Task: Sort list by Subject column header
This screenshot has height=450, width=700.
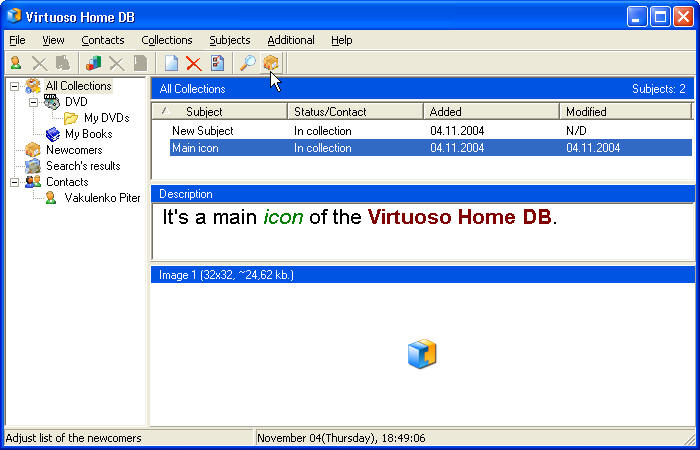Action: pyautogui.click(x=220, y=111)
